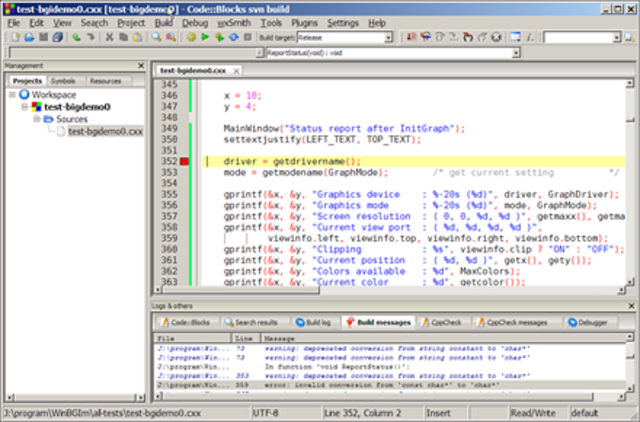Click the Build and run icon
Screen dimensions: 640x422
220,37
